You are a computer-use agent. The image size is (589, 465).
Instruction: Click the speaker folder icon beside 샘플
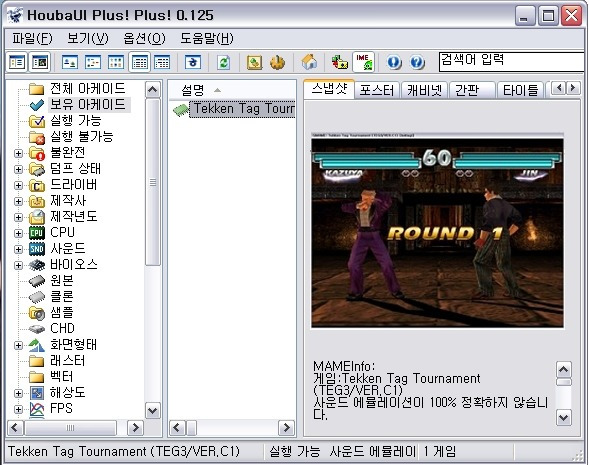[x=37, y=313]
